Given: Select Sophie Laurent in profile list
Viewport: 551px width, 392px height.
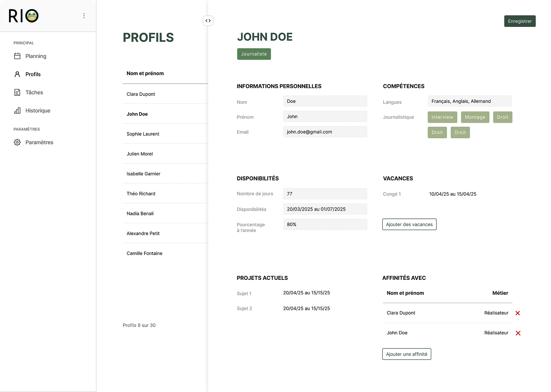Looking at the screenshot, I should point(143,134).
